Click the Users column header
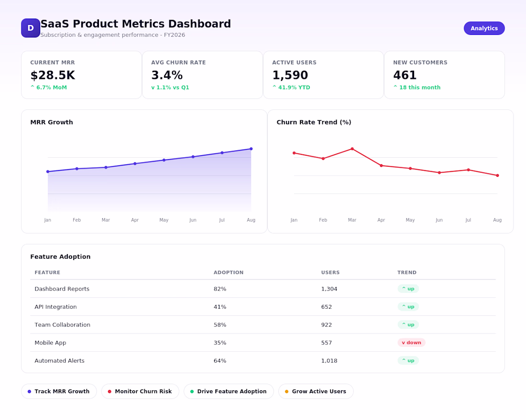 pyautogui.click(x=330, y=272)
